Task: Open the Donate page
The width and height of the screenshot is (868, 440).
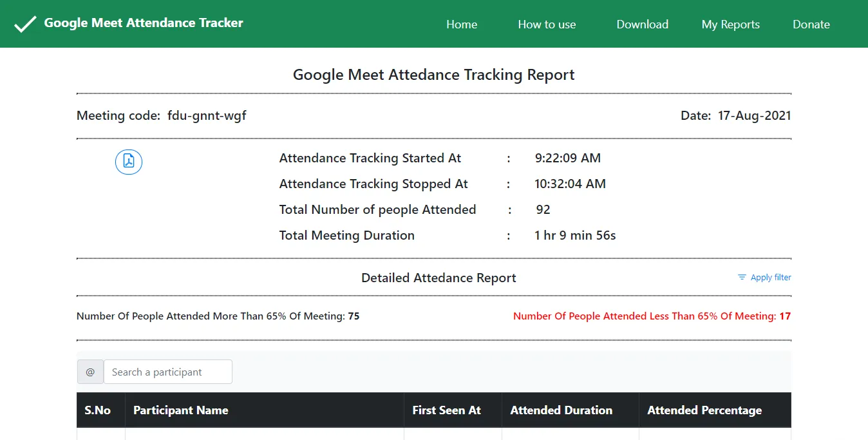Action: pos(811,24)
